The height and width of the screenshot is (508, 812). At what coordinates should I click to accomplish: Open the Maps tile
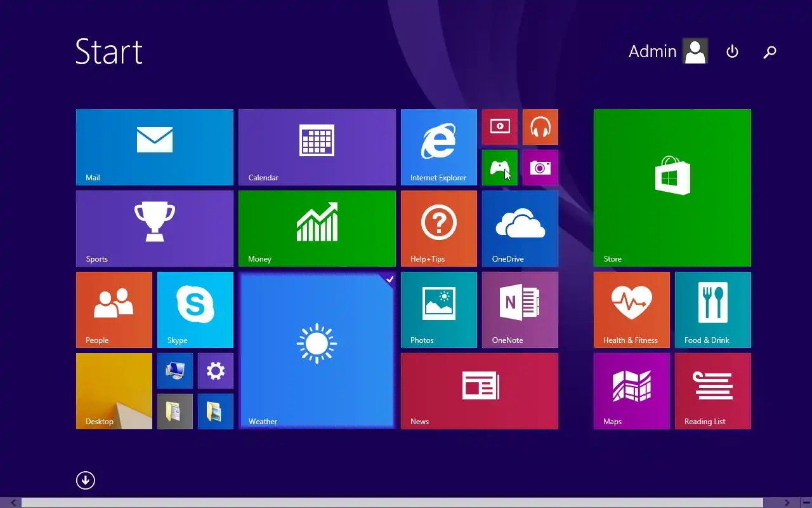coord(632,391)
